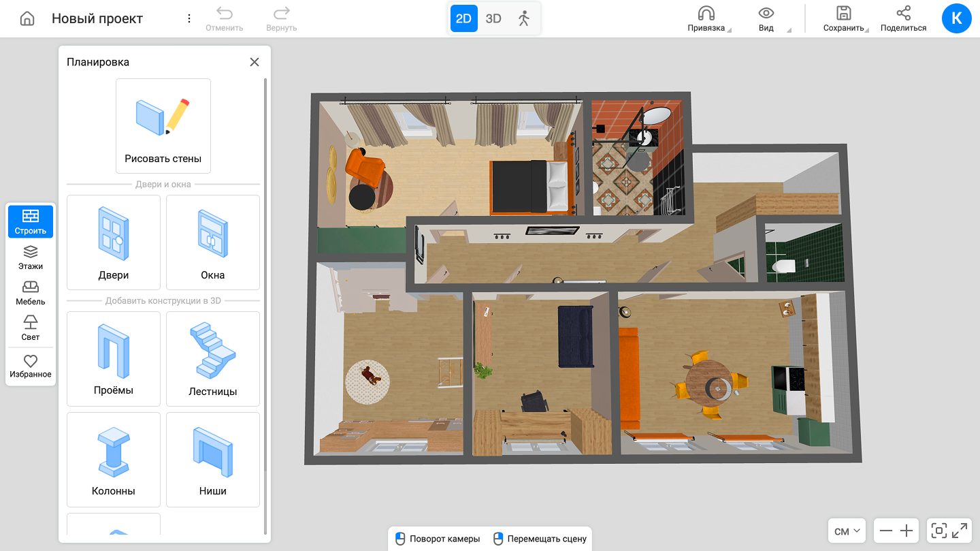Image resolution: width=980 pixels, height=551 pixels.
Task: Add Окна from the layout panel
Action: [x=213, y=242]
